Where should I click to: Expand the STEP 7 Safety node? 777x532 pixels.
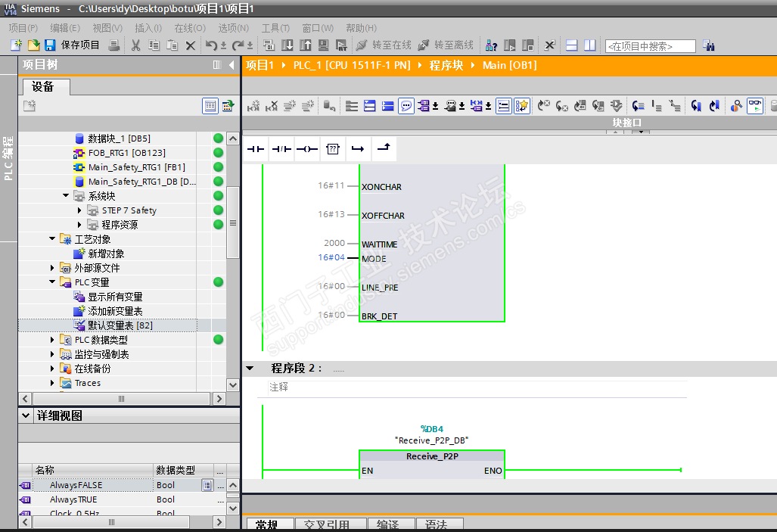pos(80,210)
